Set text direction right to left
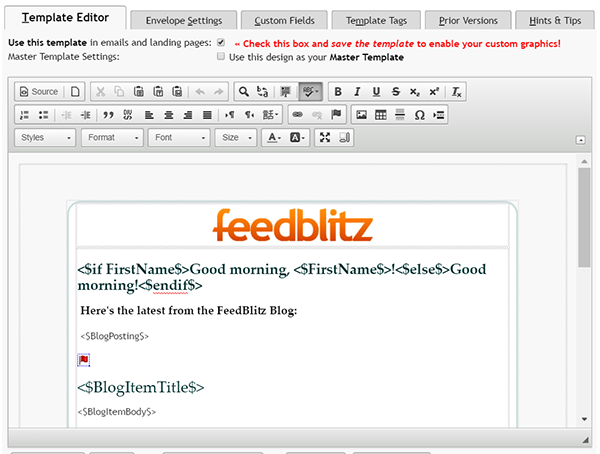This screenshot has height=454, width=600. coord(249,115)
